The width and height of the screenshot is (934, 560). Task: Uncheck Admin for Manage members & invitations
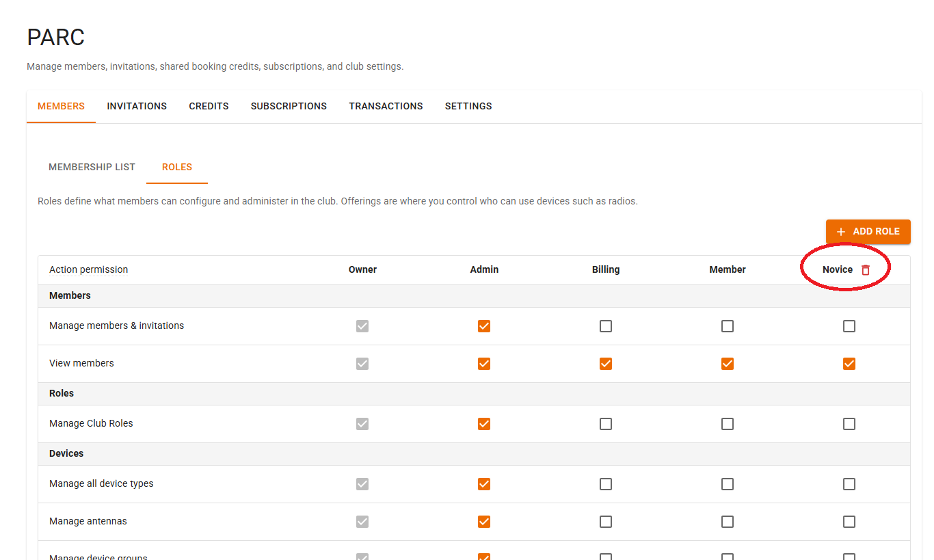point(484,326)
